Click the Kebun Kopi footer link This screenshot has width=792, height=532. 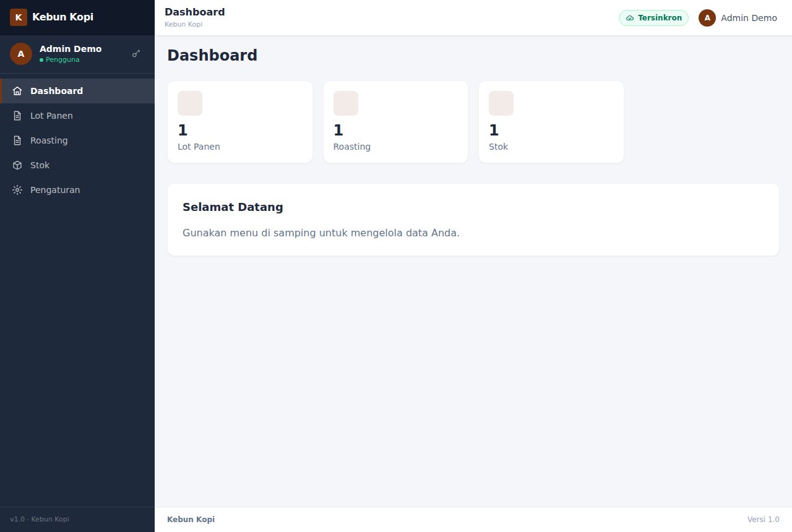[x=191, y=520]
